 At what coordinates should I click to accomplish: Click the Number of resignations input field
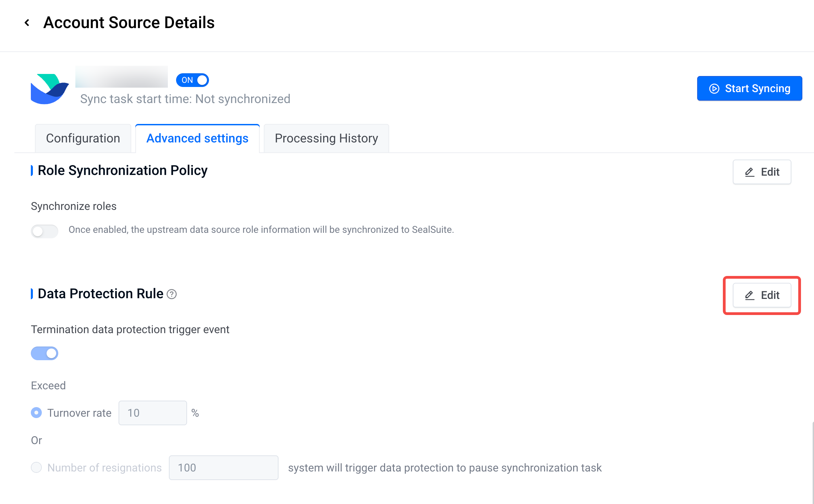pos(223,468)
